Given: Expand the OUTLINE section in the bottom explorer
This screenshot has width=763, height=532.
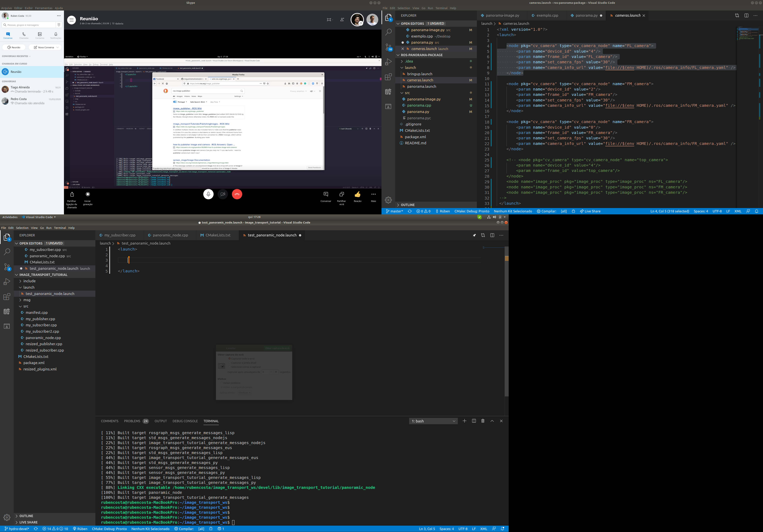Looking at the screenshot, I should pyautogui.click(x=26, y=516).
